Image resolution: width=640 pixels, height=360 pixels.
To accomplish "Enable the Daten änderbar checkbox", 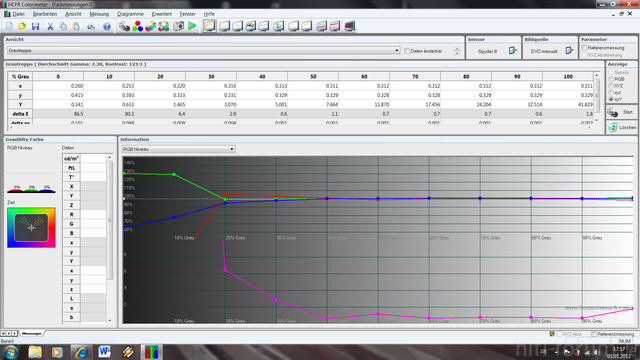I will click(407, 51).
